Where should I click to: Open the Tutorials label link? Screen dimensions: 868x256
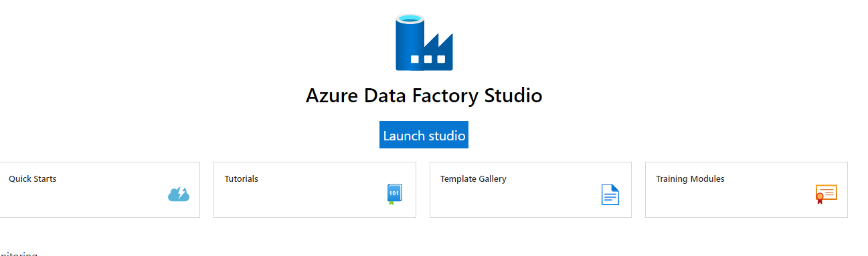coord(241,178)
